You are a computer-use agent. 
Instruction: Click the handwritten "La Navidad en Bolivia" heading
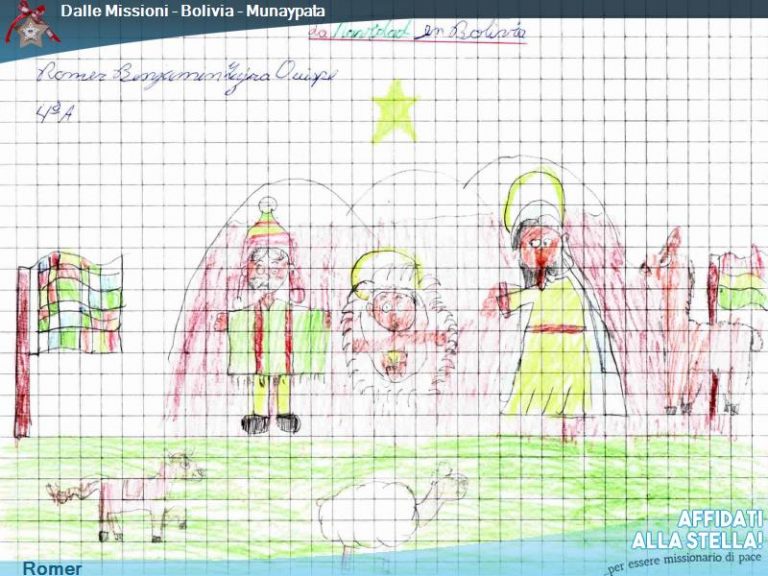click(417, 33)
